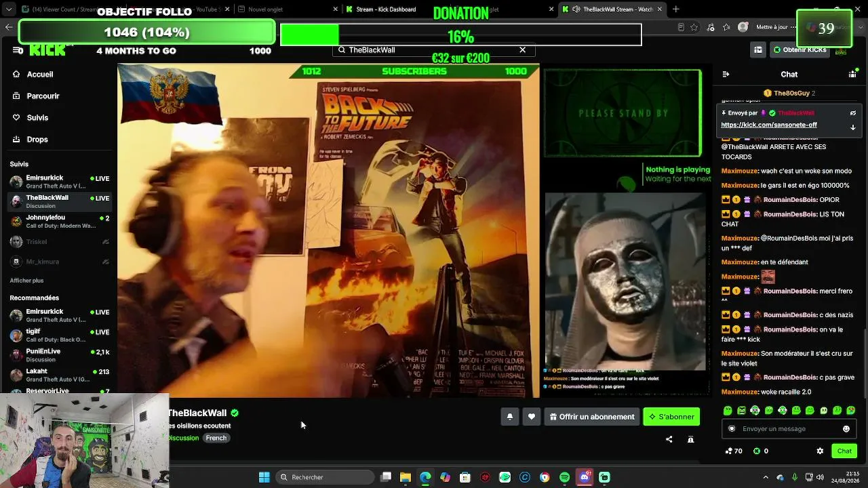868x488 pixels.
Task: Click the S'abonner subscribe button
Action: point(671,417)
